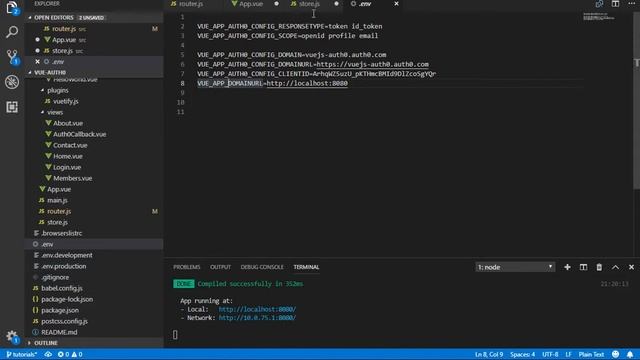
Task: Close .env in Open Editors list
Action: tap(37, 62)
